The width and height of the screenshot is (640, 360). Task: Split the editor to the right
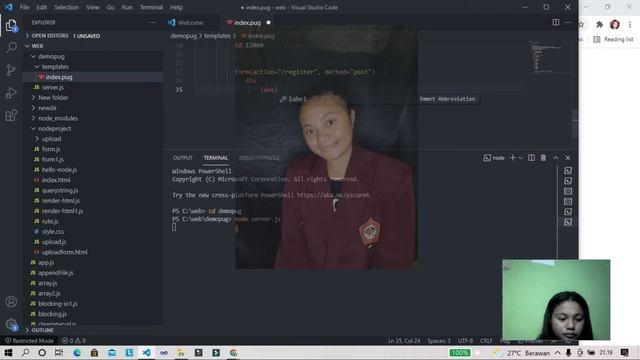pos(556,22)
